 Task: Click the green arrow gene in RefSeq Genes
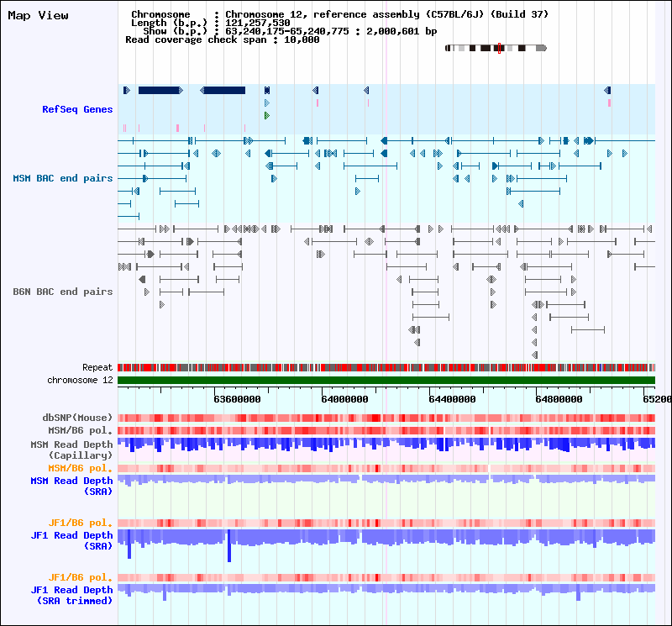click(x=267, y=116)
